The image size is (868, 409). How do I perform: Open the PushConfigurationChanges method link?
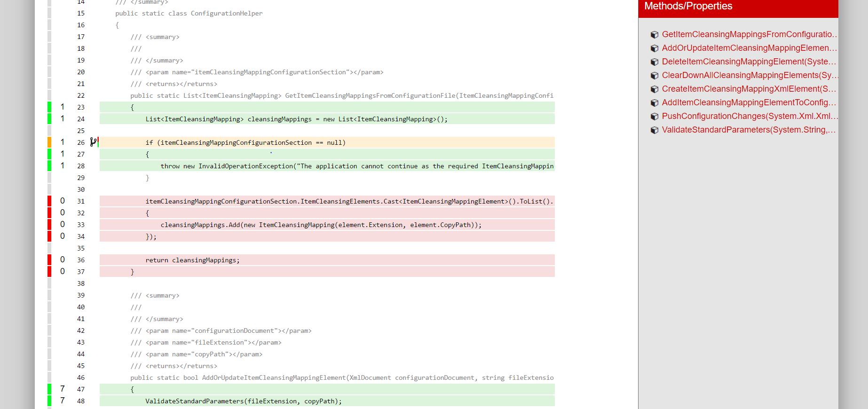(x=750, y=116)
